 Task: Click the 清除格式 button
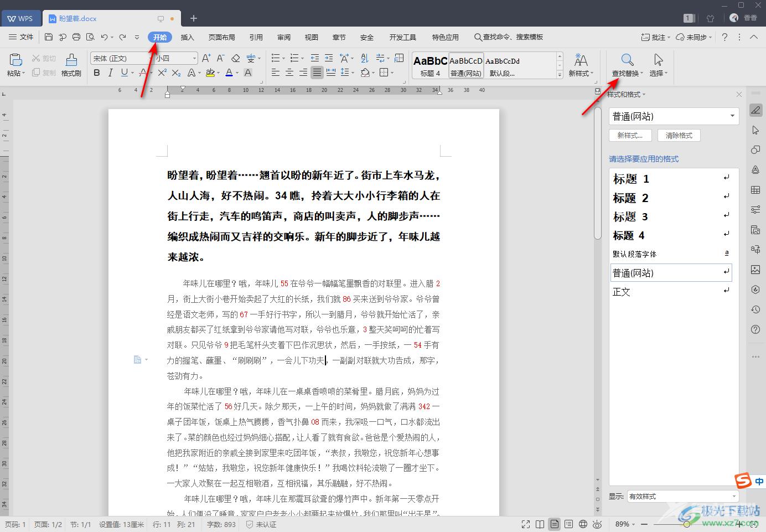click(x=679, y=136)
